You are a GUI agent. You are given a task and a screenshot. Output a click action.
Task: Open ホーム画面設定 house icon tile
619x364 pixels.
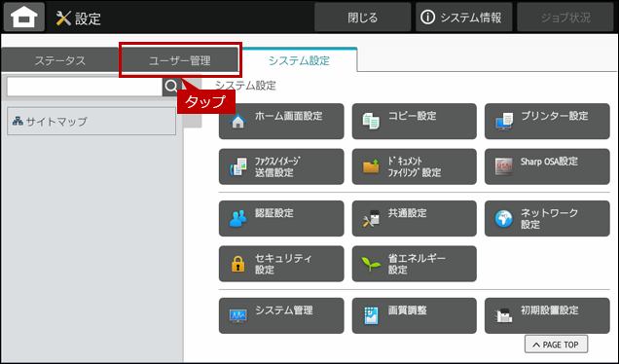[x=281, y=122]
